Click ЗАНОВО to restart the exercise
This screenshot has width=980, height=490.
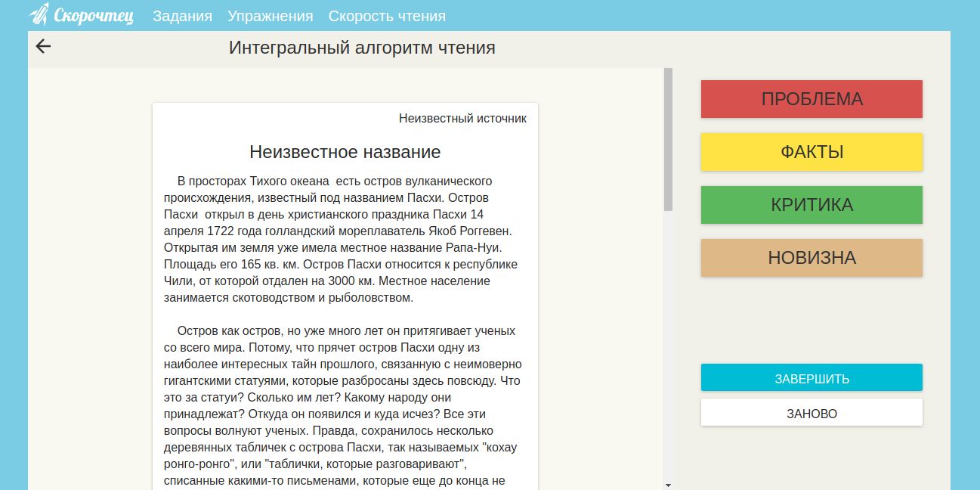point(811,412)
